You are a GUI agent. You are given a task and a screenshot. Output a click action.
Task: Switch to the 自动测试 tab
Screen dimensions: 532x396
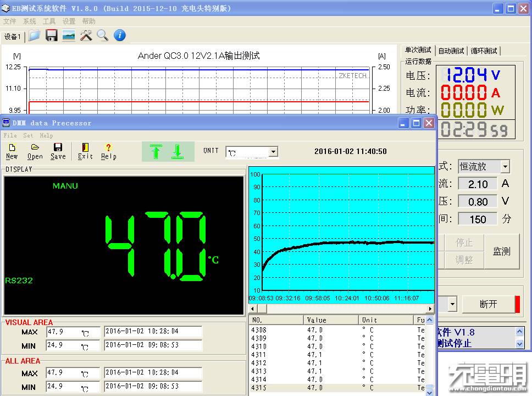click(451, 51)
